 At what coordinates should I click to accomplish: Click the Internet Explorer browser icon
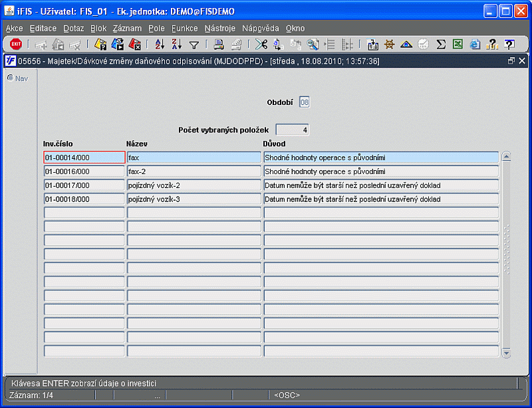(475, 44)
